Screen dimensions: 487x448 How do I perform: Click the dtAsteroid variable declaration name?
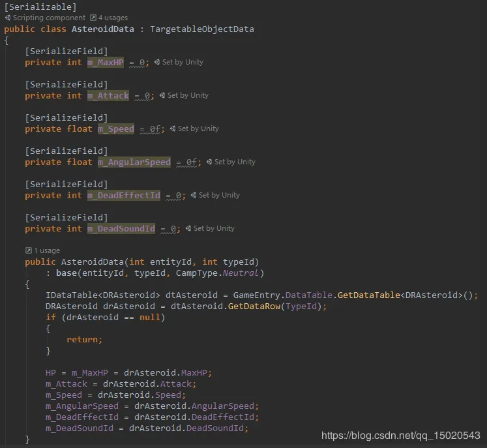point(191,295)
